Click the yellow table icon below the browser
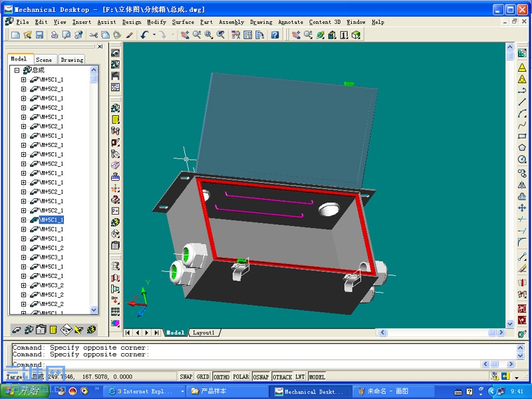Viewport: 532px width, 399px height. click(53, 329)
